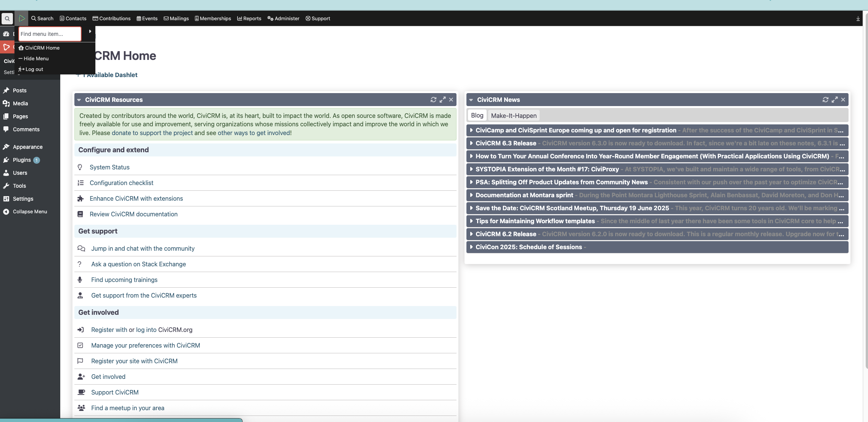The height and width of the screenshot is (422, 868).
Task: Open the Support menu
Action: pyautogui.click(x=318, y=18)
